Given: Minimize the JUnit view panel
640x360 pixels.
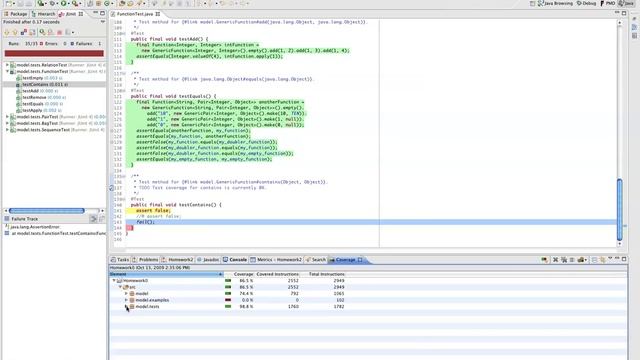Looking at the screenshot, I should (x=95, y=13).
